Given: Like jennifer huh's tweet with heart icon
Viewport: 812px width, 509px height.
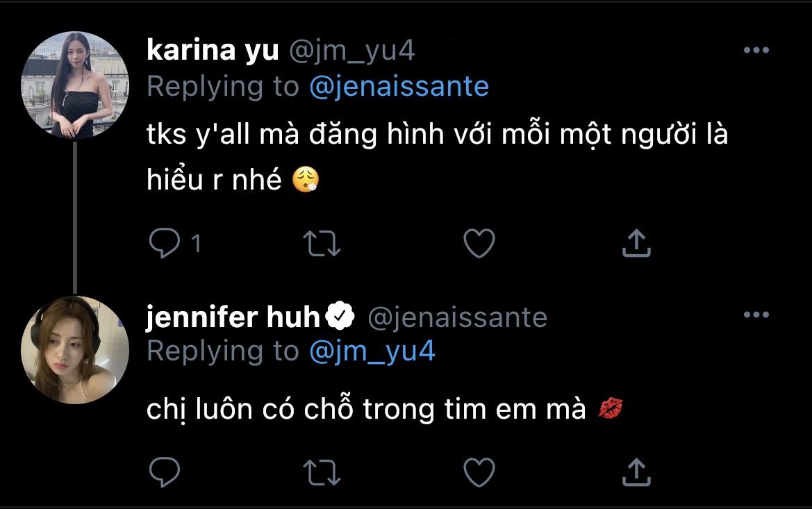Looking at the screenshot, I should 479,472.
